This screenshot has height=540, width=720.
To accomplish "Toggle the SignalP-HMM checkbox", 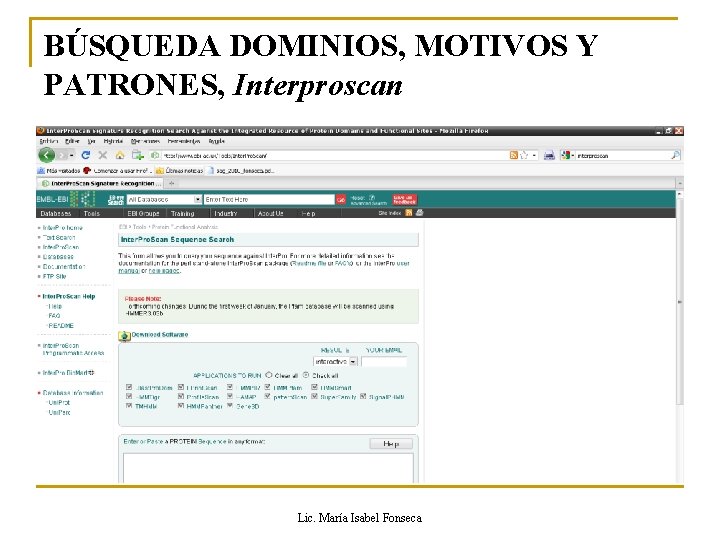I will 363,396.
